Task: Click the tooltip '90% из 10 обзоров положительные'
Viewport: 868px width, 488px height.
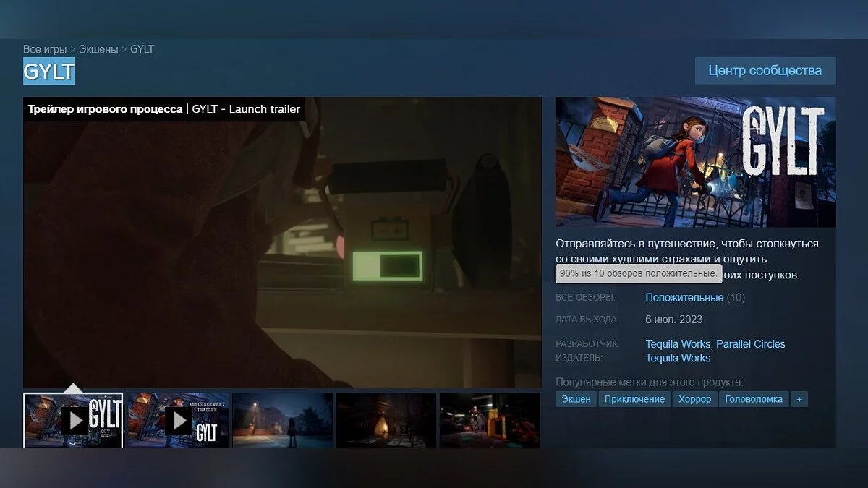Action: [x=639, y=274]
